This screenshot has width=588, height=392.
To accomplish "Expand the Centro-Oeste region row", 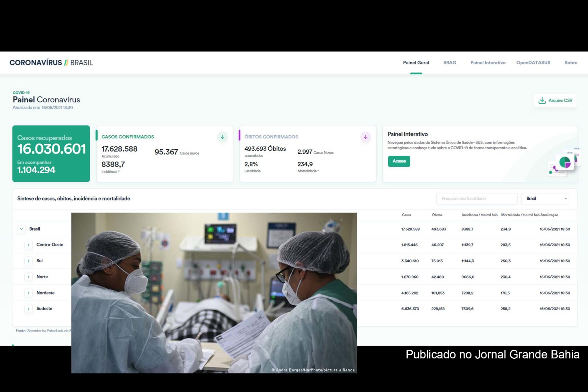I will [x=28, y=245].
